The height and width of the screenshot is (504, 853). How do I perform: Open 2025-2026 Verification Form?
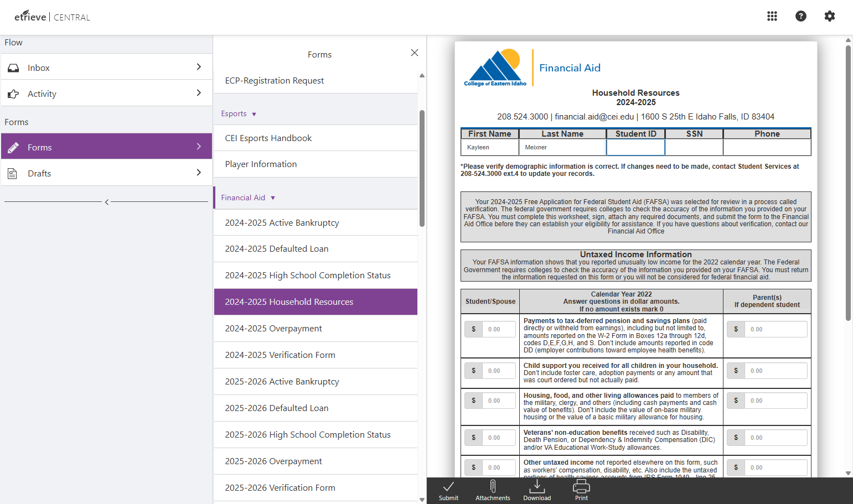[316, 488]
